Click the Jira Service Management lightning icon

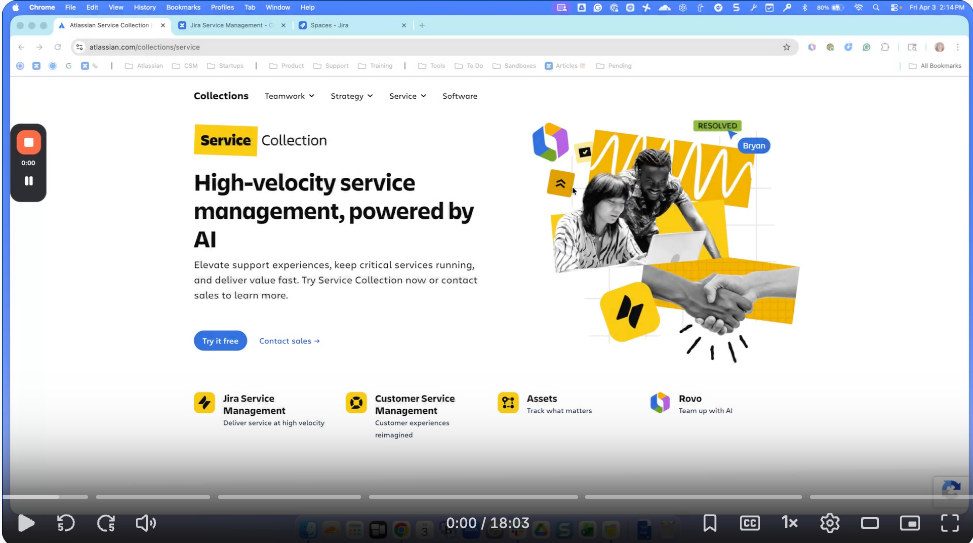204,403
